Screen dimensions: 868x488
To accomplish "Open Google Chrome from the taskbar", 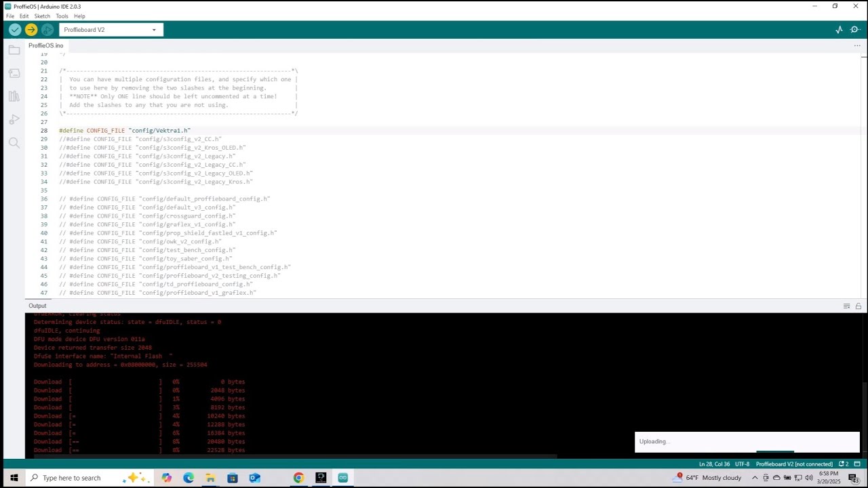I will [x=298, y=478].
